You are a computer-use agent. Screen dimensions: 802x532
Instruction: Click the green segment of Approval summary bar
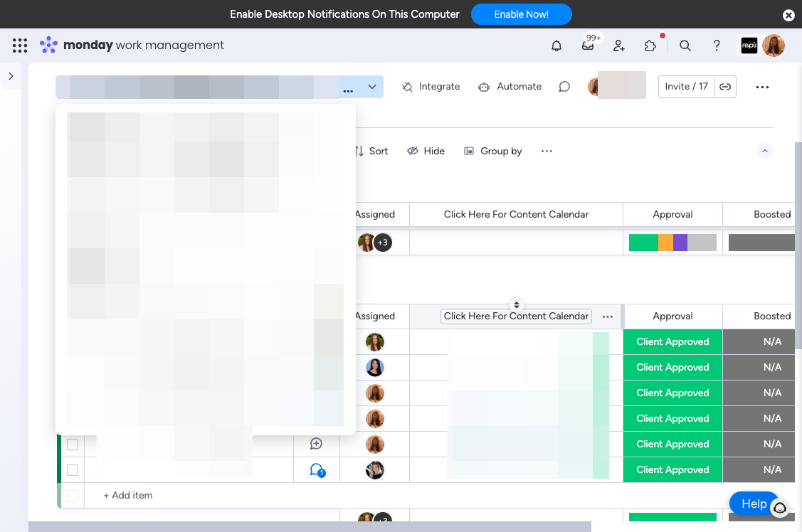coord(643,243)
